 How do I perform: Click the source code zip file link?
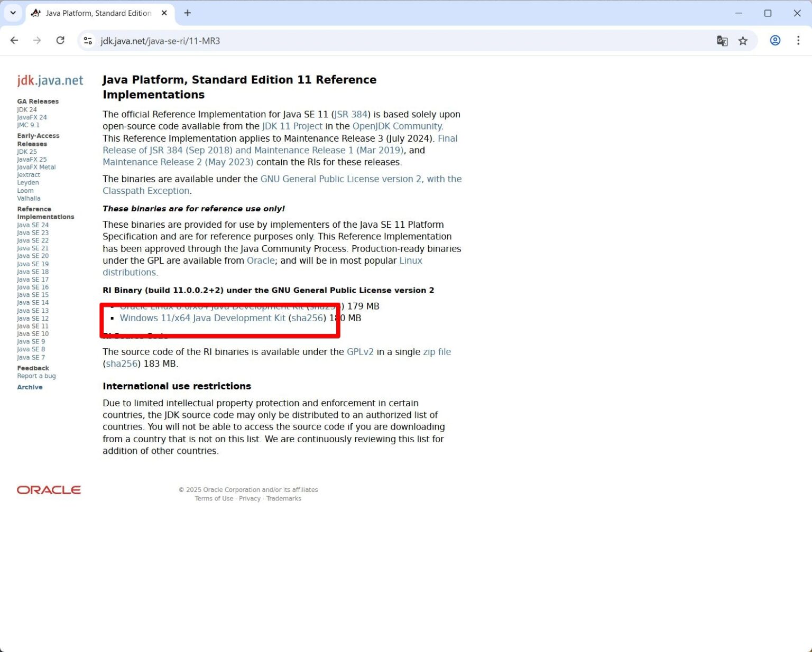coord(437,352)
